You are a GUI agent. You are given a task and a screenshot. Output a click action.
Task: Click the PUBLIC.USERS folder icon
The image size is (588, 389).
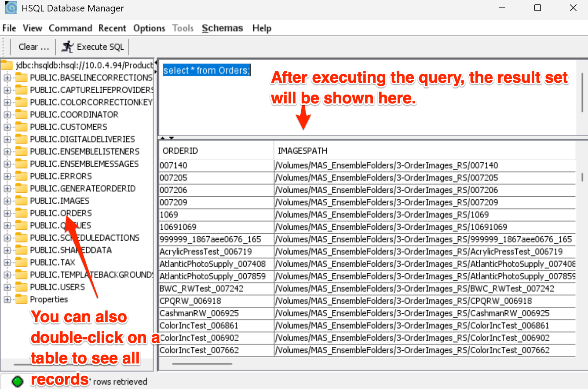[x=21, y=287]
